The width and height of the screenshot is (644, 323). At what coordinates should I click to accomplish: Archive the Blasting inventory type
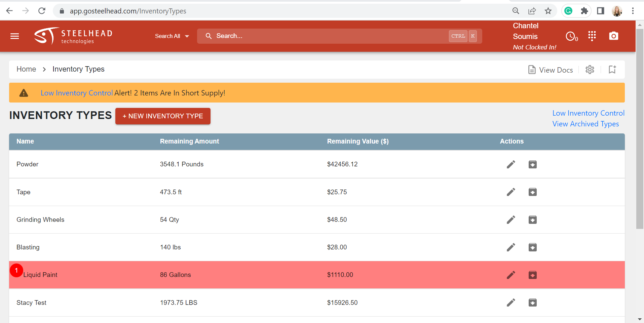click(533, 247)
